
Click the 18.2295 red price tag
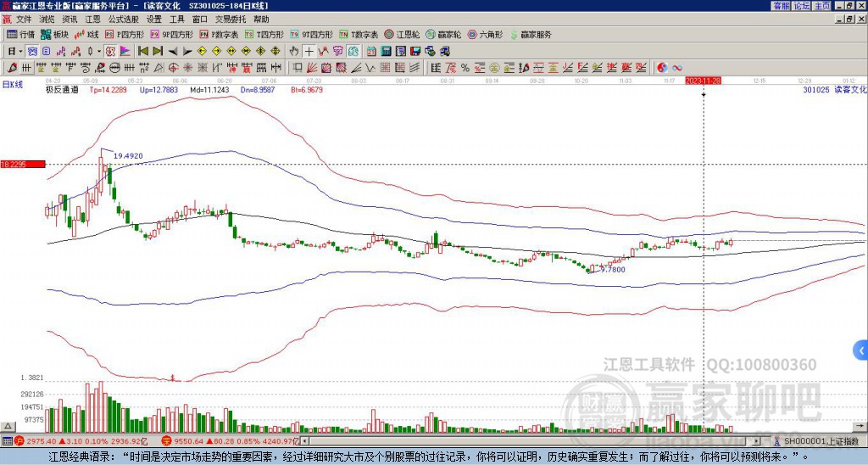pyautogui.click(x=23, y=165)
